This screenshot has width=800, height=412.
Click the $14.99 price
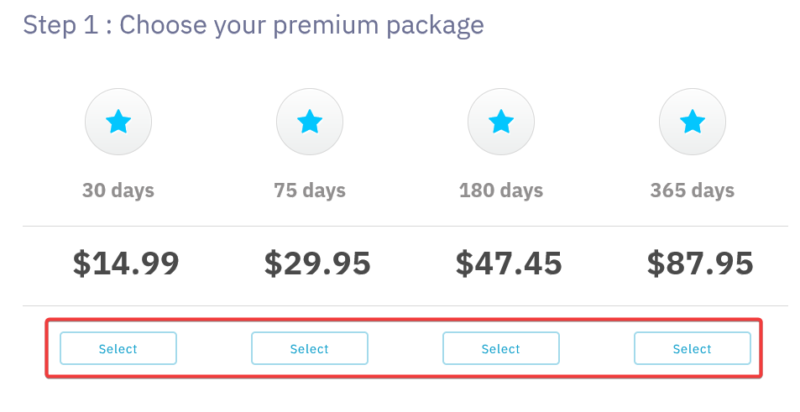click(x=126, y=263)
